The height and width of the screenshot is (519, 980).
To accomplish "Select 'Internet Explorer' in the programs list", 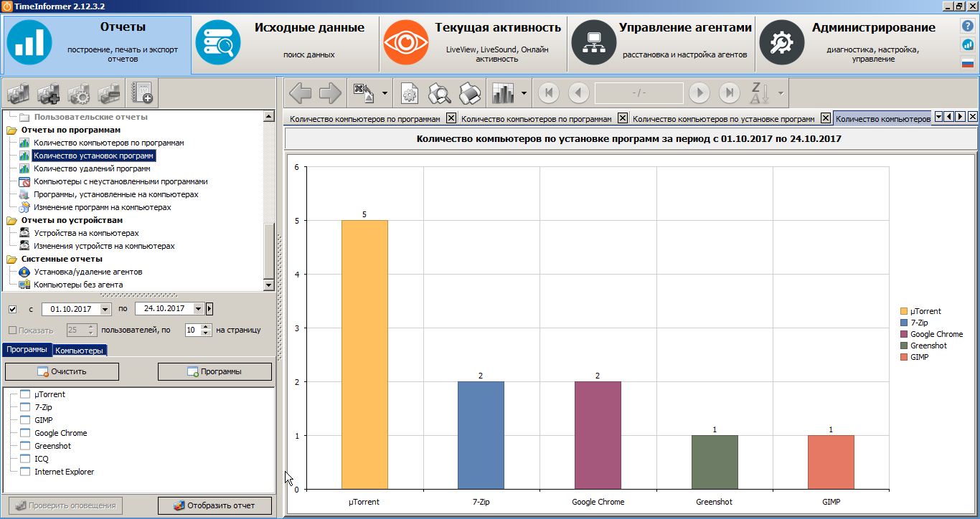I will (x=64, y=472).
